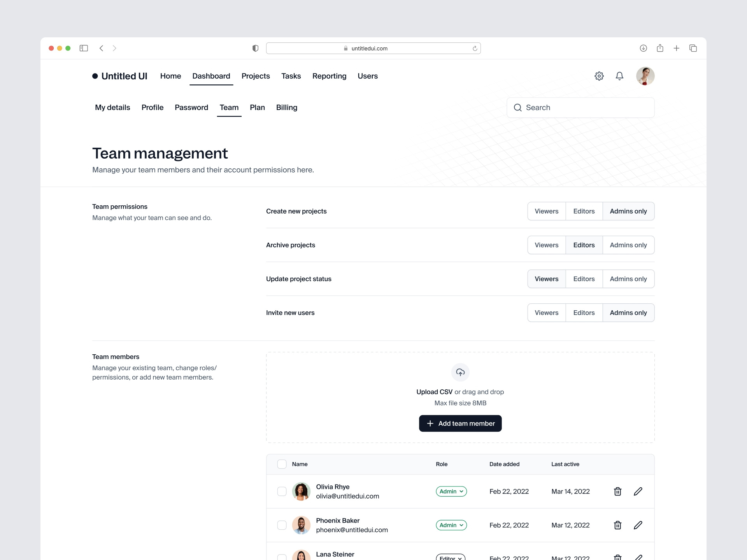This screenshot has width=747, height=560.
Task: Open the Reporting menu item
Action: pyautogui.click(x=330, y=76)
